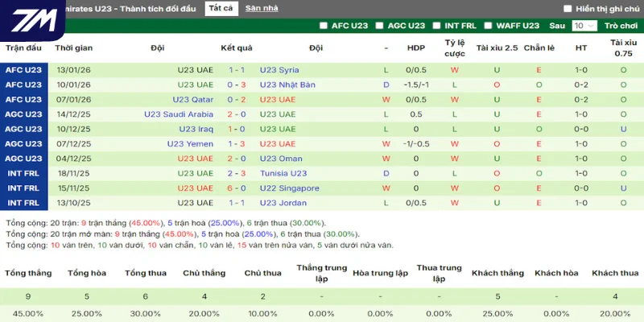The image size is (644, 322).
Task: Click the Tài xỉu 2.5 column header
Action: pyautogui.click(x=497, y=47)
